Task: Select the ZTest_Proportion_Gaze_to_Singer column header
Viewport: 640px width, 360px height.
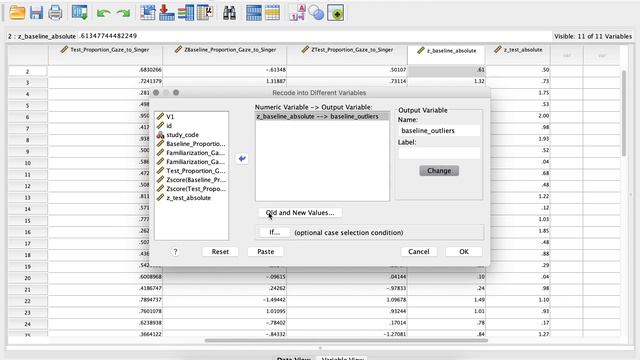Action: [x=347, y=55]
